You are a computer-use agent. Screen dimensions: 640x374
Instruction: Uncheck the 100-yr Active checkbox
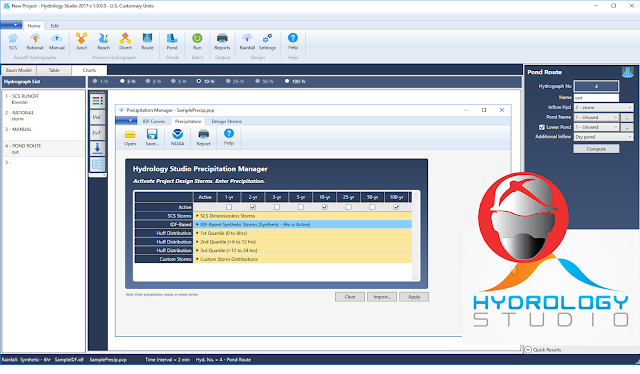pos(396,207)
